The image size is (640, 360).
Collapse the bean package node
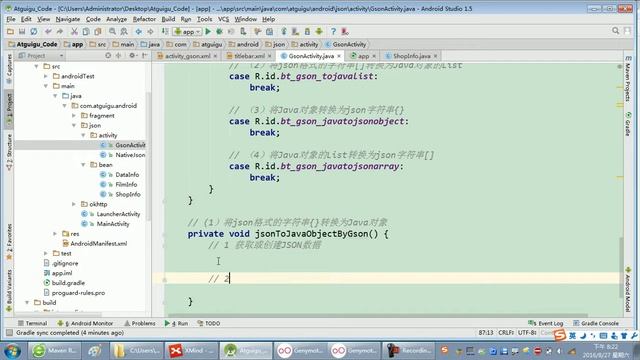[x=83, y=164]
